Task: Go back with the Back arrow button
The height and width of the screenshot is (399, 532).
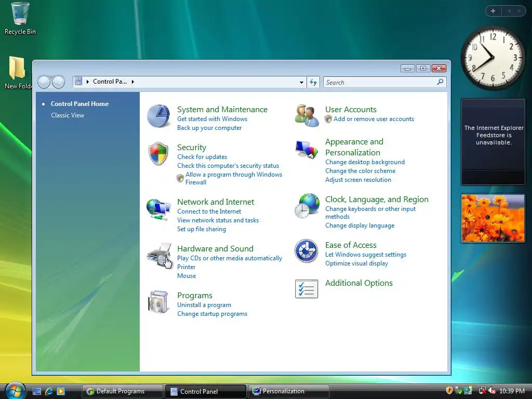Action: pyautogui.click(x=44, y=82)
